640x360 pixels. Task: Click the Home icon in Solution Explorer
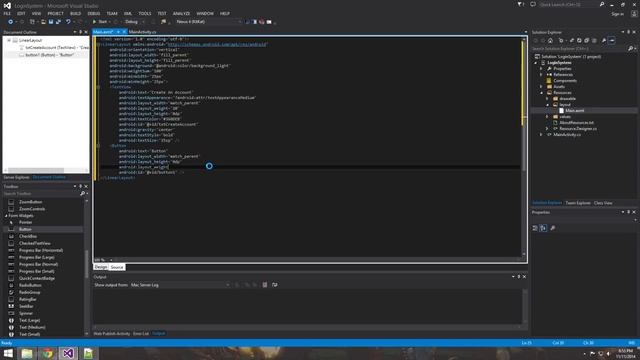[x=551, y=40]
